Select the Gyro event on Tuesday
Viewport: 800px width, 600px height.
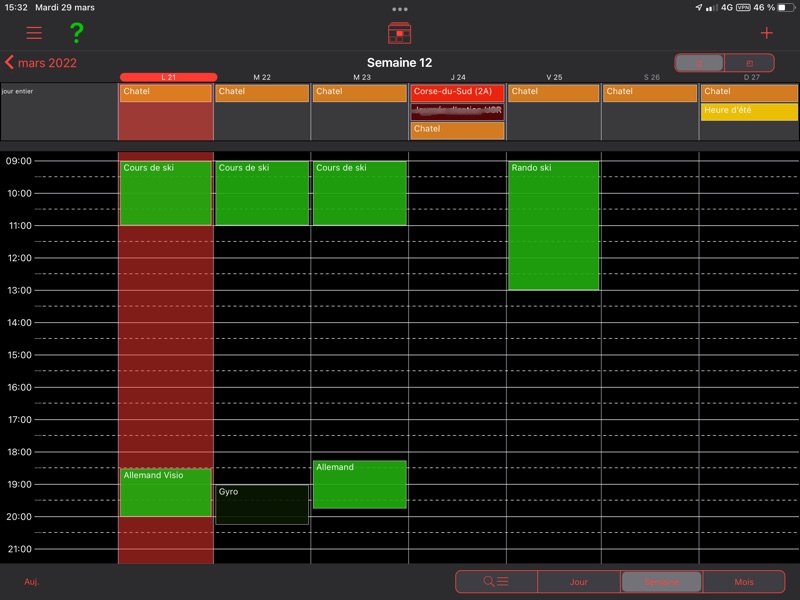click(x=262, y=505)
